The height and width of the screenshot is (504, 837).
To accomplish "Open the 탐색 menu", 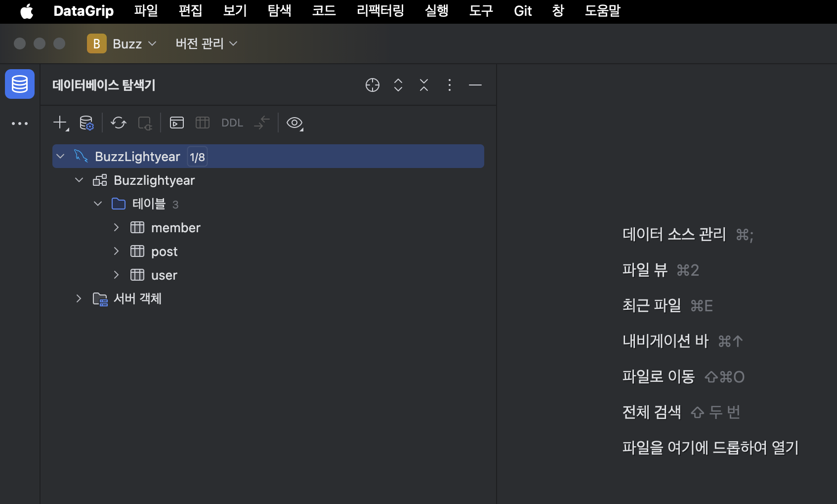I will coord(280,11).
